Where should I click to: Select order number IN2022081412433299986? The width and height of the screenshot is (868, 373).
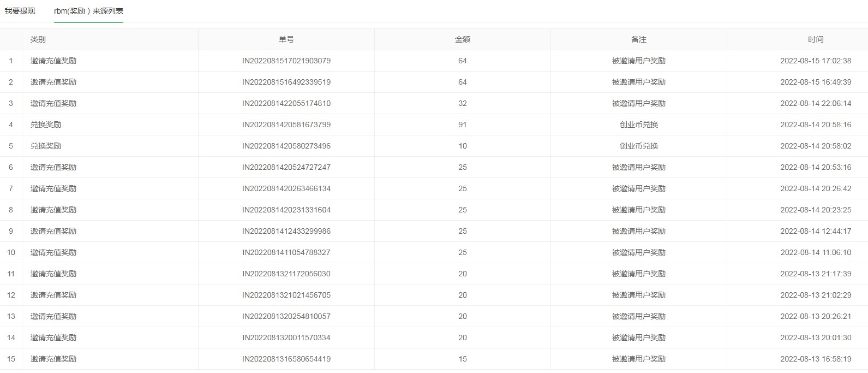pyautogui.click(x=286, y=231)
